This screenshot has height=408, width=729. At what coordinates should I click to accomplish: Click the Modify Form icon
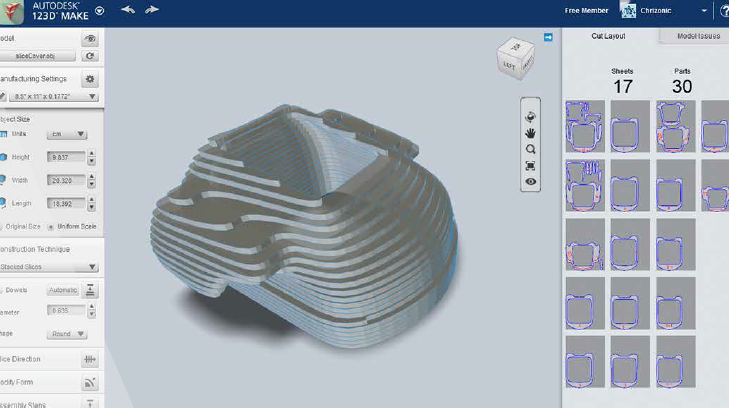click(90, 382)
